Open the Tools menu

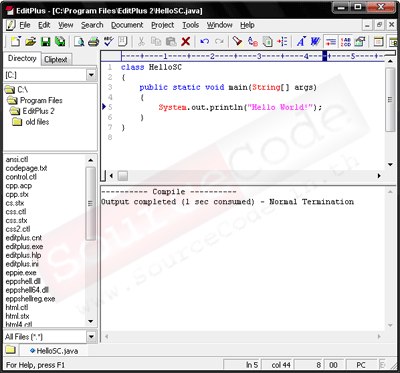pos(190,25)
